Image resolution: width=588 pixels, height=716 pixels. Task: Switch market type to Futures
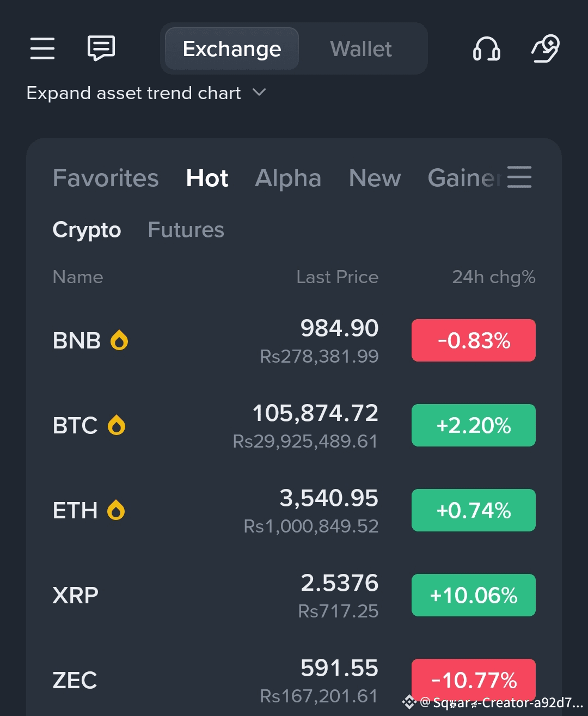tap(186, 230)
